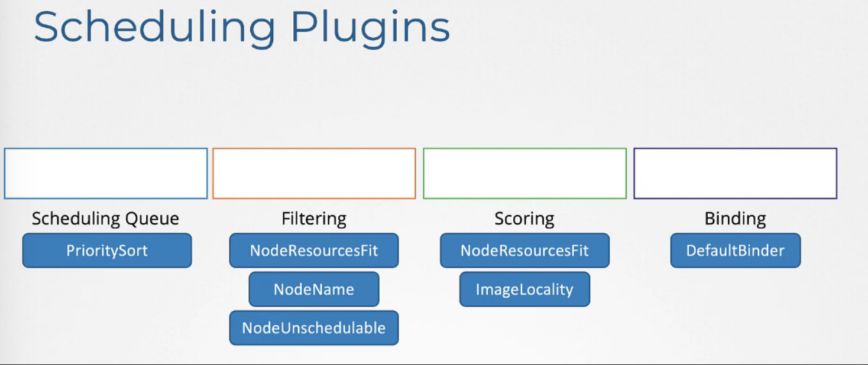Click the Filtering stage label
868x365 pixels.
tap(314, 219)
